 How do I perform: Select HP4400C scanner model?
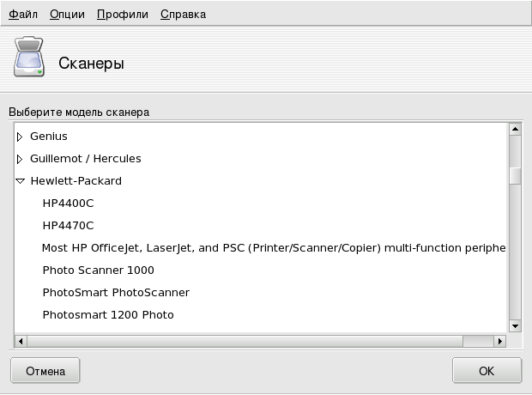(68, 204)
